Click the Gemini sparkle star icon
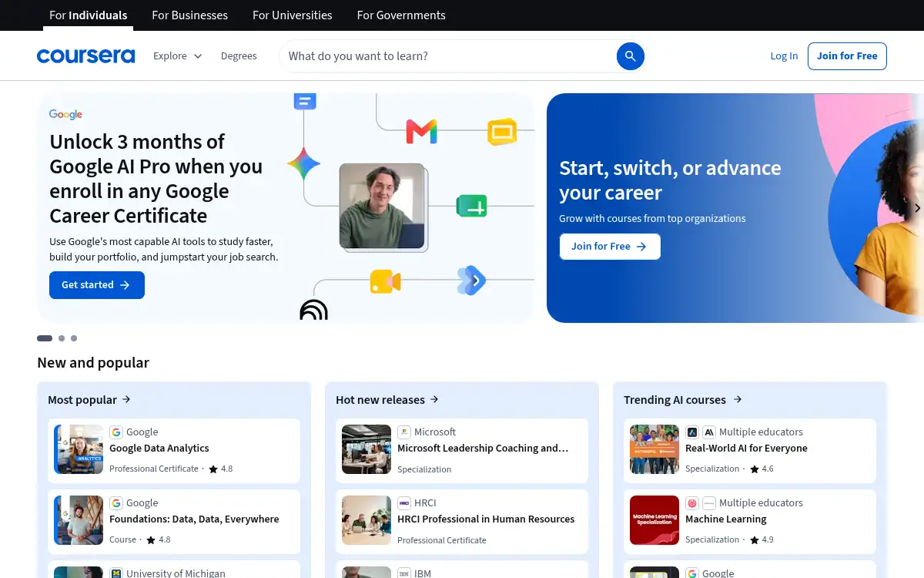This screenshot has width=924, height=578. [303, 163]
